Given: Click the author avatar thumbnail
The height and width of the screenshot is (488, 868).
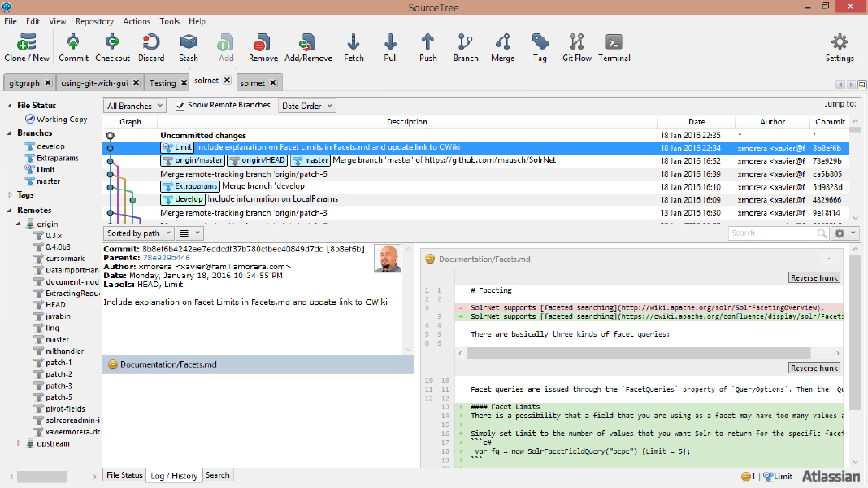Looking at the screenshot, I should click(388, 259).
